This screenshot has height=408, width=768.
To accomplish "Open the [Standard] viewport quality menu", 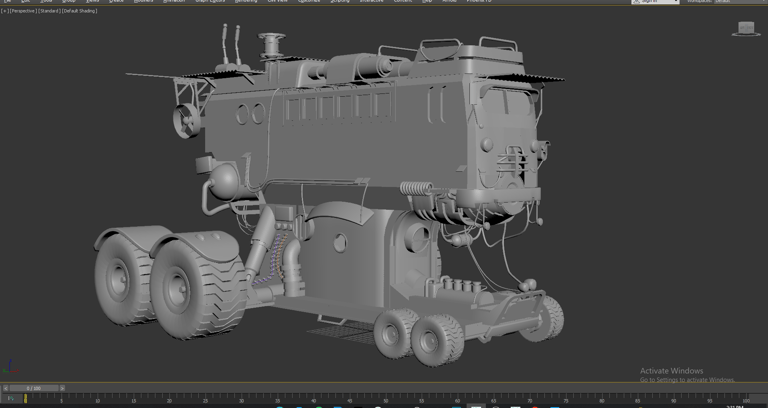I will coord(49,11).
